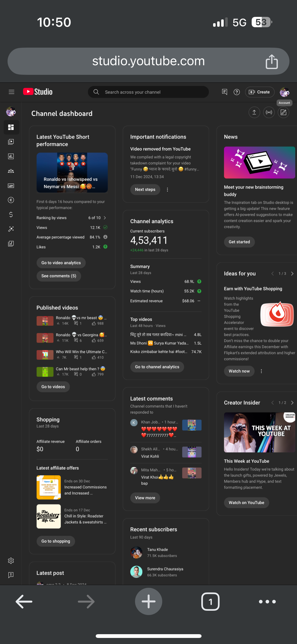Open subscriber Surendra Chaurasiya's channel

pyautogui.click(x=166, y=572)
